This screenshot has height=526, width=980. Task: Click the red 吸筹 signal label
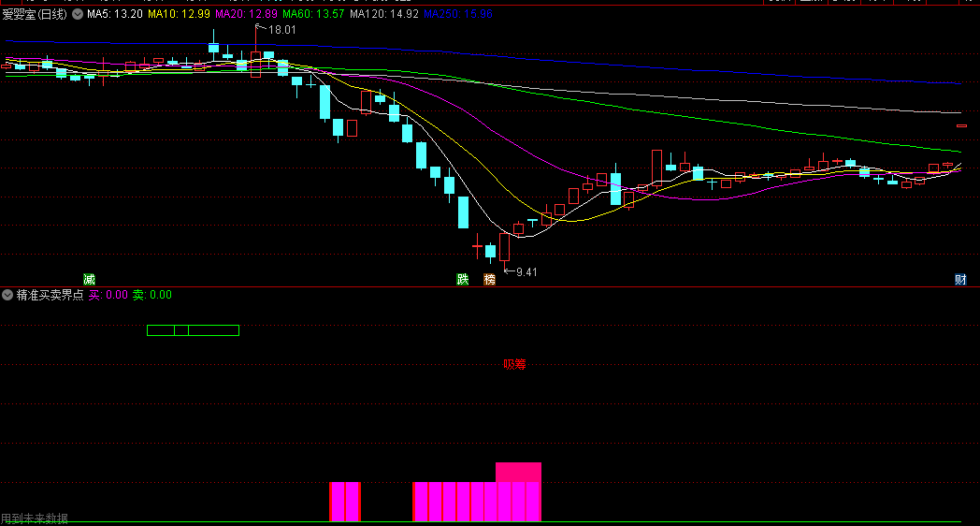tap(515, 364)
